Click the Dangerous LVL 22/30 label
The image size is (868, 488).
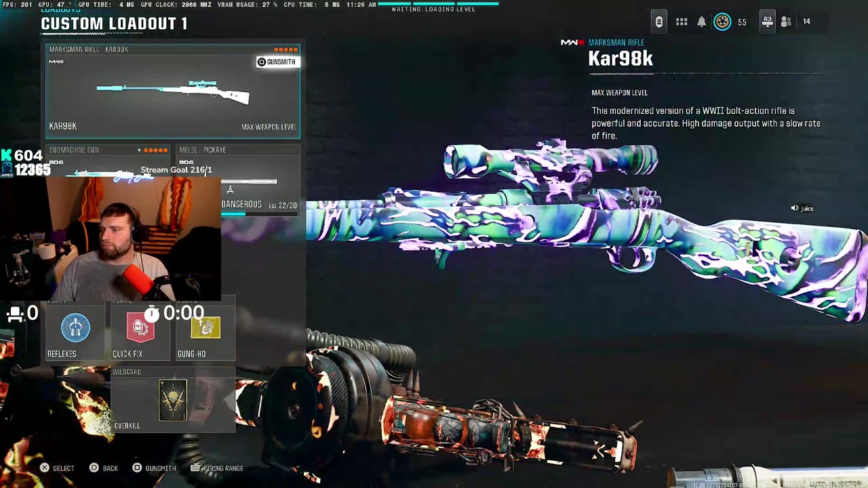[259, 205]
